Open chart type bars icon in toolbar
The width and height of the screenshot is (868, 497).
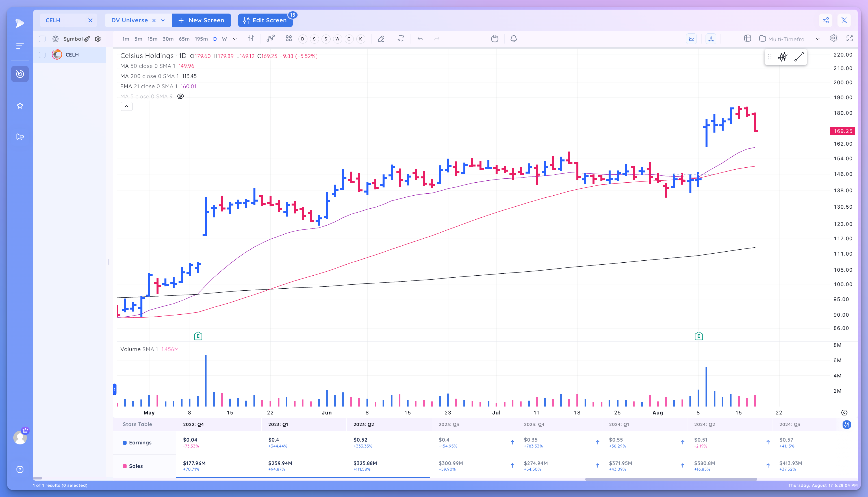tap(251, 38)
